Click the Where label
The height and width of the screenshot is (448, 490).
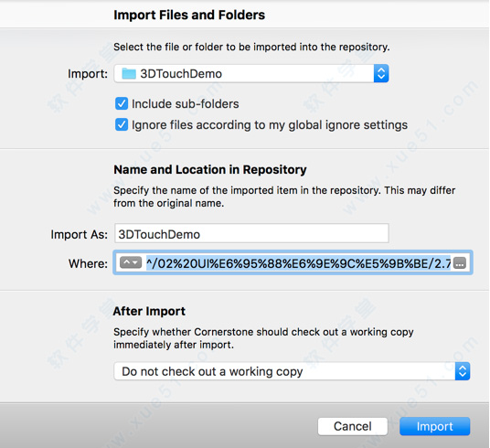tap(88, 263)
